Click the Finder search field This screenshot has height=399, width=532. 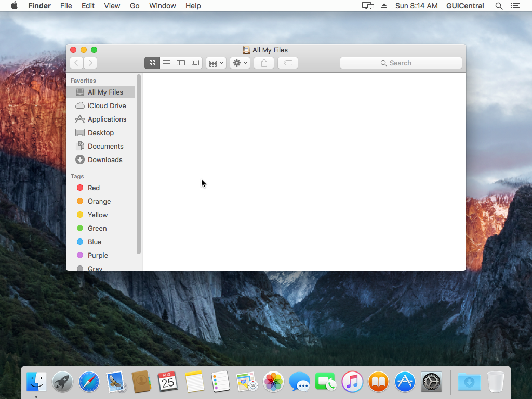point(401,63)
